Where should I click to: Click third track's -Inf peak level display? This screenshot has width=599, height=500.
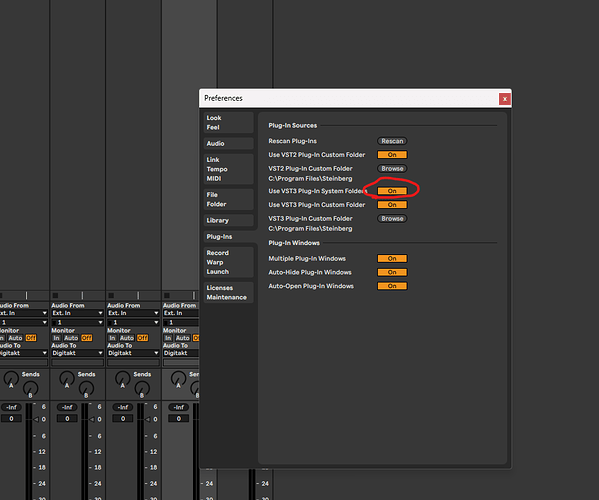coord(123,407)
